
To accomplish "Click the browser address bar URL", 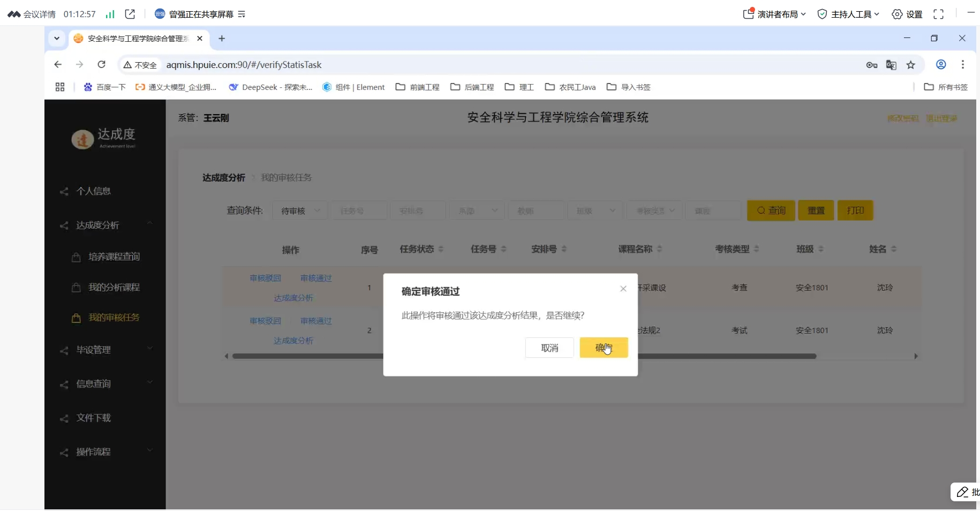I will point(244,65).
